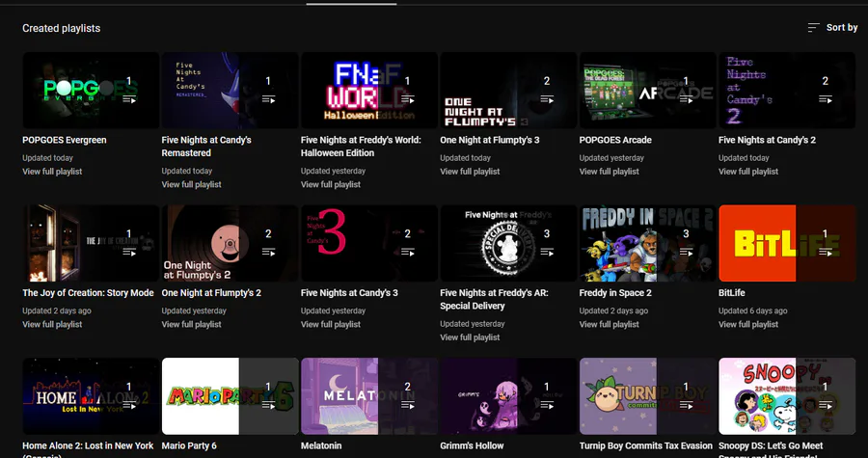Open Five Nights at Candy's Remastered title
Screen dimensions: 868x458
pos(206,147)
